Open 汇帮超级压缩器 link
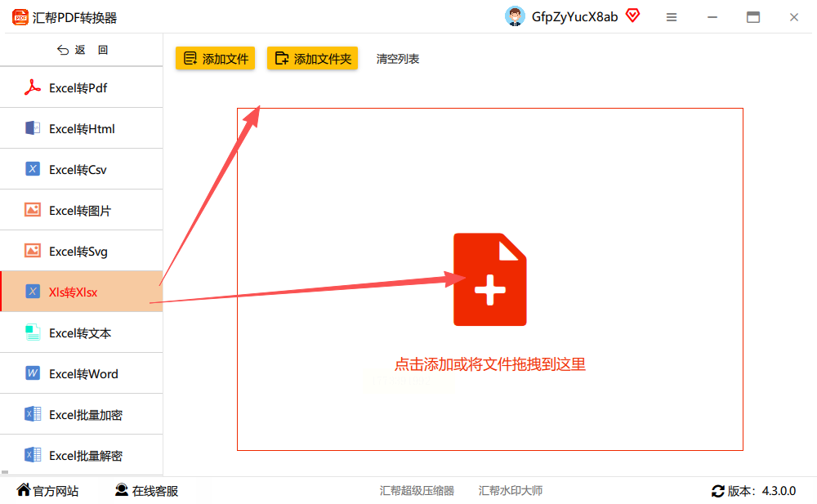Image resolution: width=817 pixels, height=504 pixels. coord(417,490)
